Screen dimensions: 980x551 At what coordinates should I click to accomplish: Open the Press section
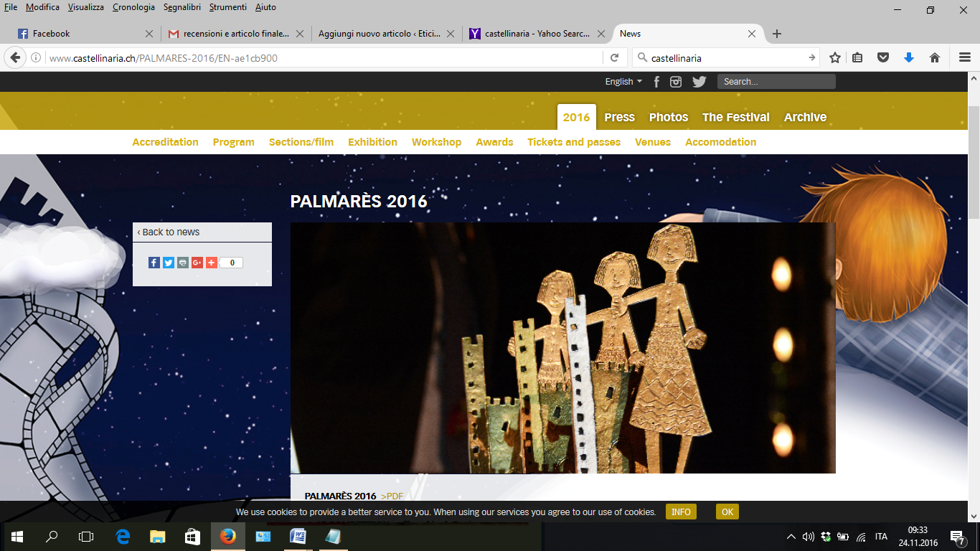(x=619, y=117)
